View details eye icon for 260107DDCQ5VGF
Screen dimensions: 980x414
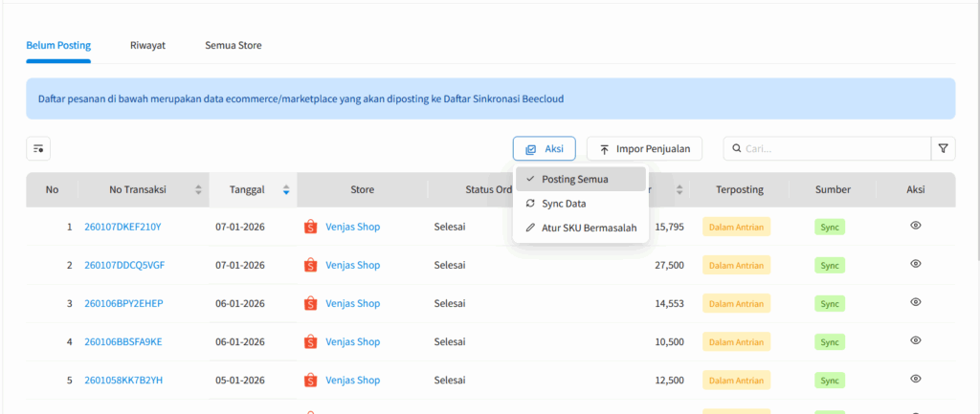click(916, 264)
